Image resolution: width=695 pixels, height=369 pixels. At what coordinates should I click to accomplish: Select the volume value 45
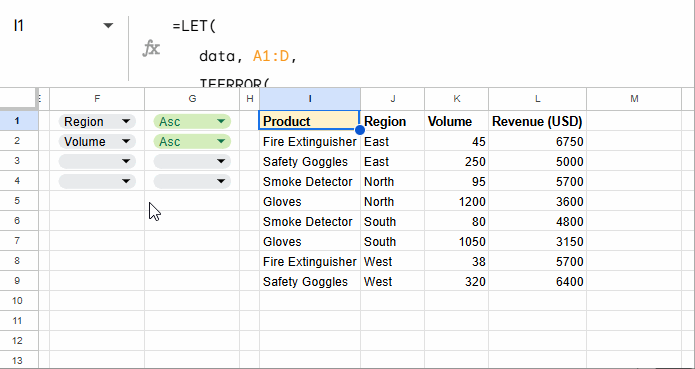457,141
